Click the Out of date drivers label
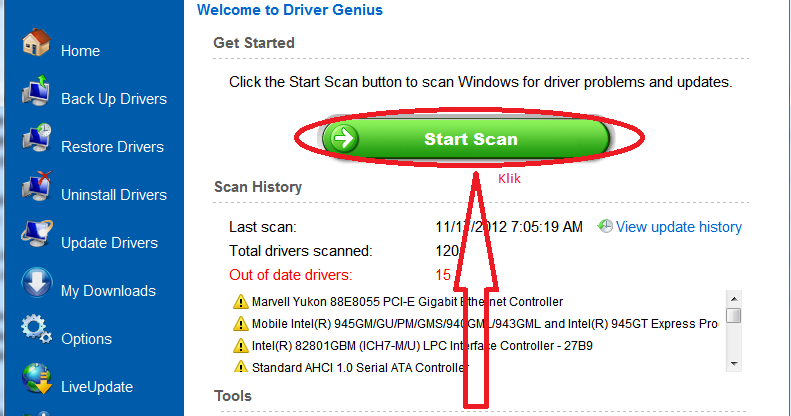Viewport: 791px width, 416px height. pyautogui.click(x=291, y=275)
